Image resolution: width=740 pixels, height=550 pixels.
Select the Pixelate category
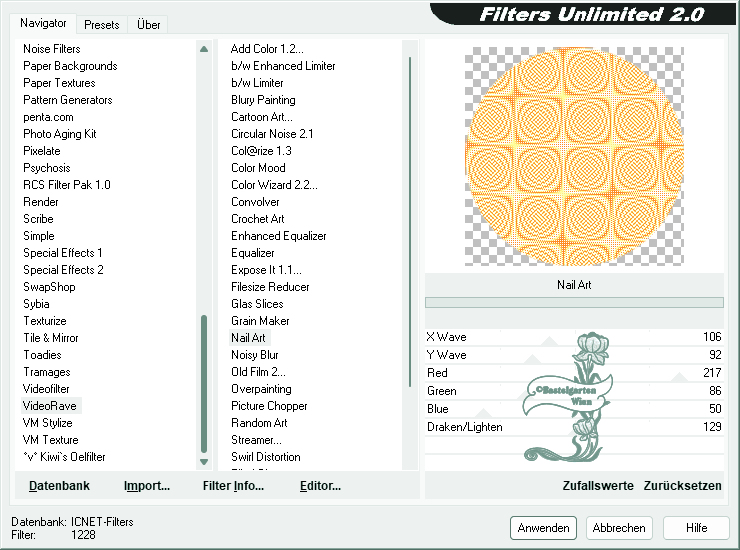tap(42, 151)
